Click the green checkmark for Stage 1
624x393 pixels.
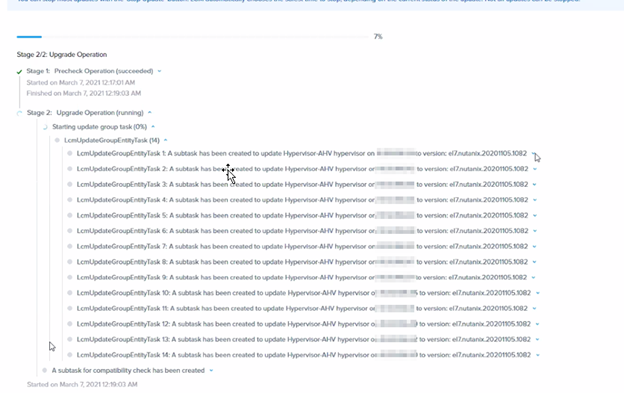click(x=19, y=72)
